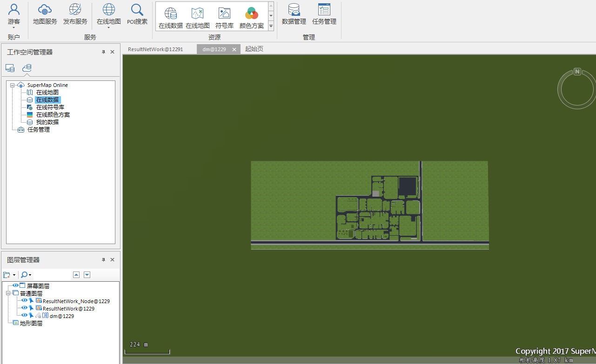Select 在线颜色方案 in workspace tree
Viewport: 596px width, 364px height.
(53, 115)
